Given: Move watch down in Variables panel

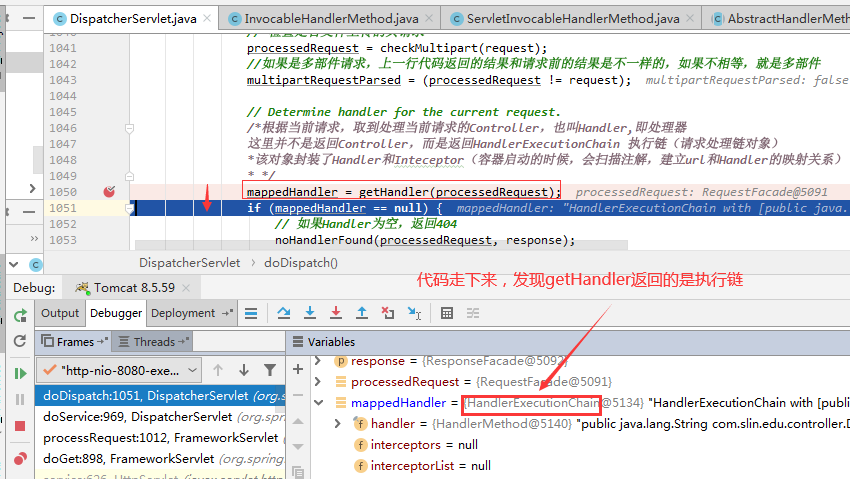Looking at the screenshot, I should [298, 446].
